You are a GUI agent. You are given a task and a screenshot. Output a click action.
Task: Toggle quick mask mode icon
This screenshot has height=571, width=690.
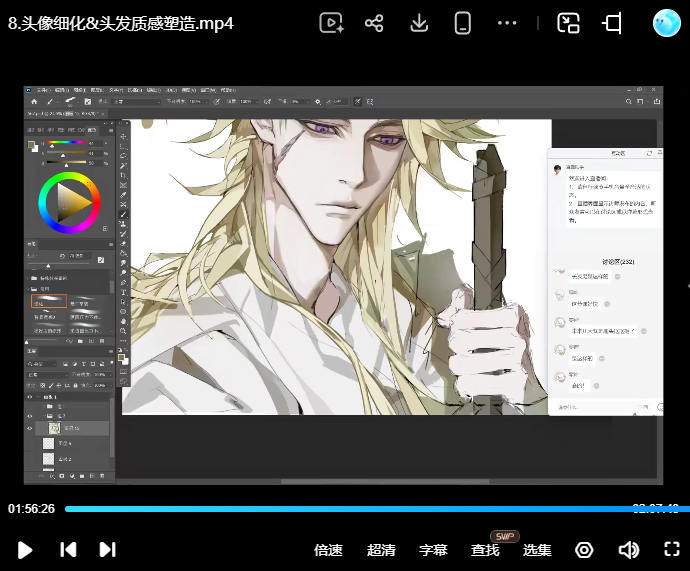click(x=124, y=372)
